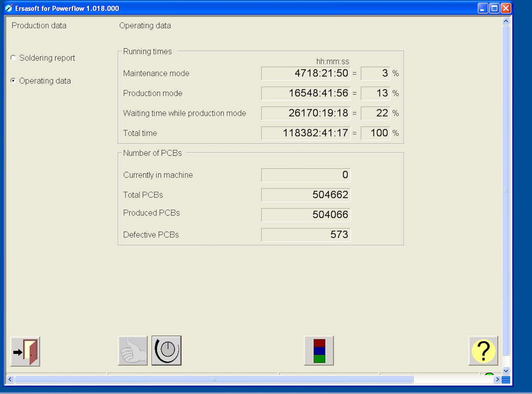Click the horizontal scrollbar left arrow
Screen dimensions: 532x394
(x=10, y=379)
